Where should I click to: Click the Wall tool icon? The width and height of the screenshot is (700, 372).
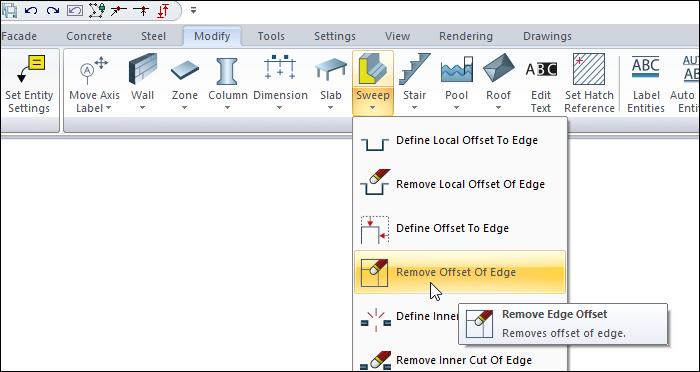[x=143, y=69]
